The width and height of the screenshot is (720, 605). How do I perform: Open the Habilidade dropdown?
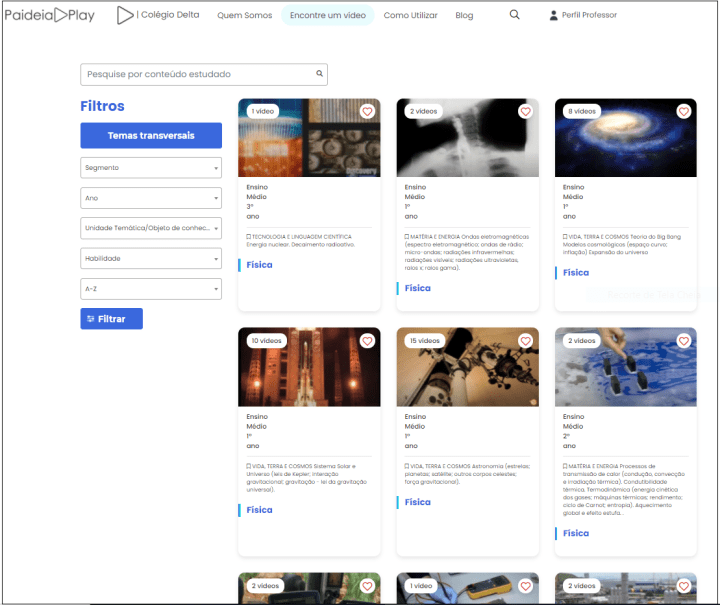[150, 259]
